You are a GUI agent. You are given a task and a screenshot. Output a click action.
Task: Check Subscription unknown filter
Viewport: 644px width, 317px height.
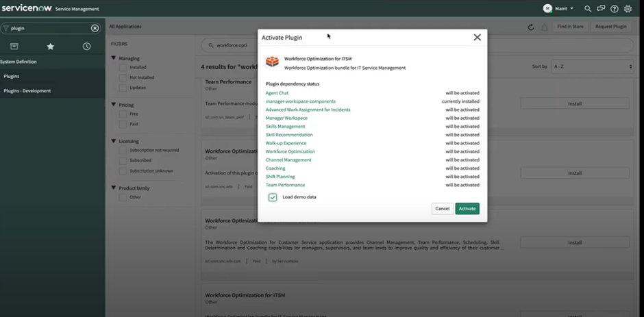[x=123, y=170]
